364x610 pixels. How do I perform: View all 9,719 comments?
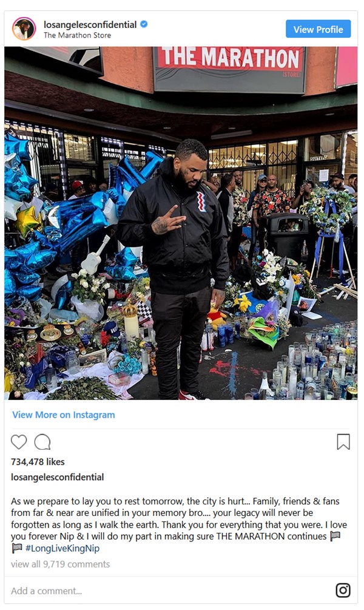(x=60, y=564)
